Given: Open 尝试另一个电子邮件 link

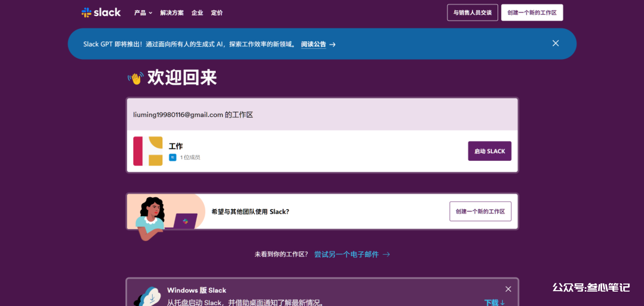Looking at the screenshot, I should pos(352,254).
